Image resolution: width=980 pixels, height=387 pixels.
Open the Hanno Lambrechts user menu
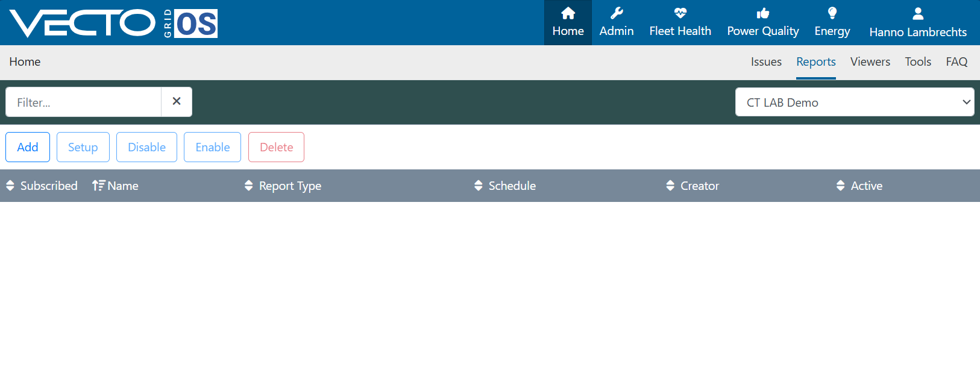[918, 32]
